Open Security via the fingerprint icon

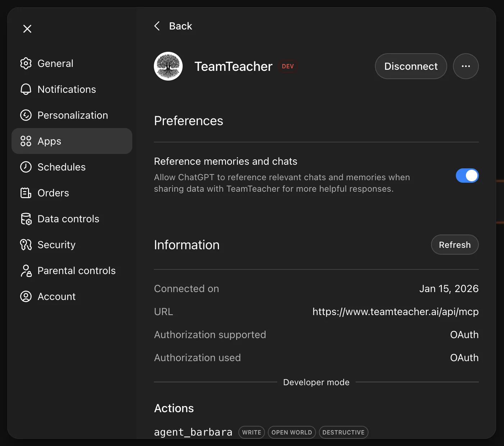pos(26,245)
